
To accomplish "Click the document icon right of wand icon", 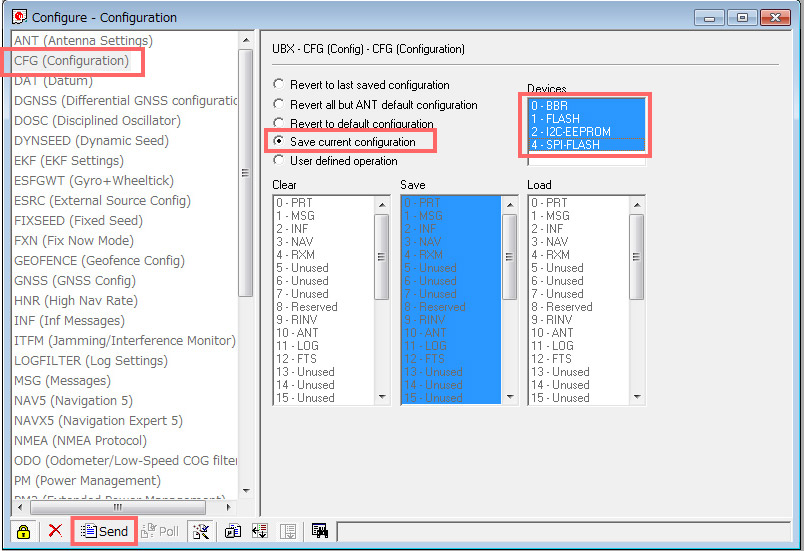I will click(x=232, y=531).
